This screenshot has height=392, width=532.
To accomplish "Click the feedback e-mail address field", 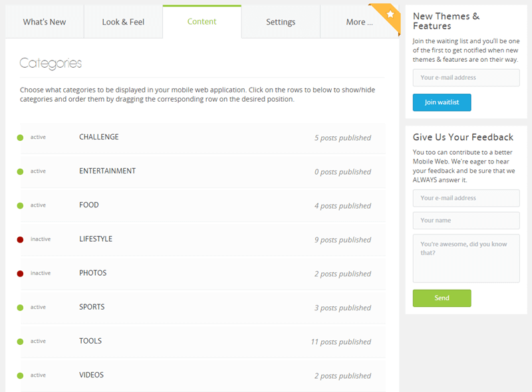I will 465,198.
